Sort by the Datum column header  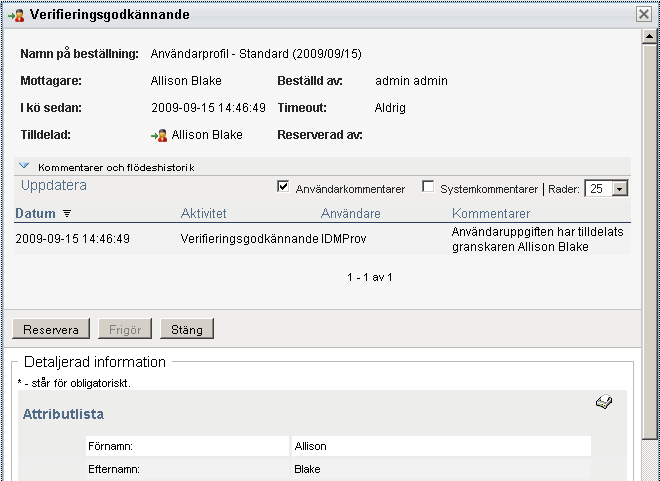tap(35, 214)
